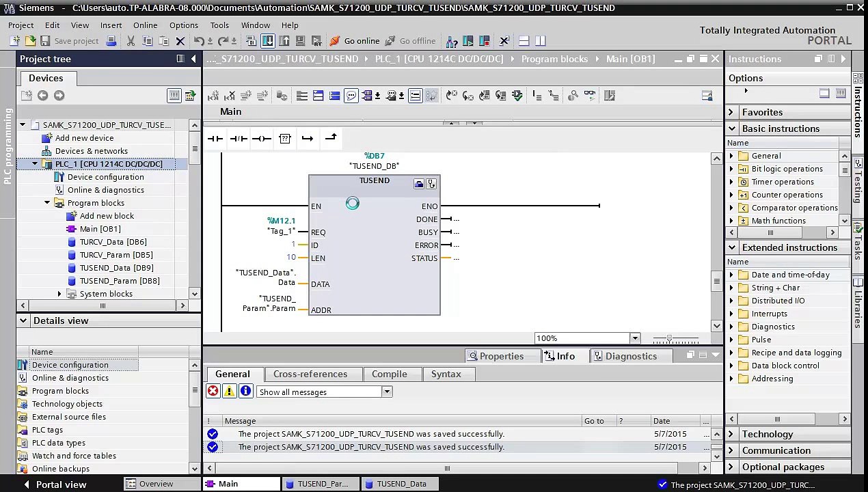Viewport: 868px width, 492px height.
Task: Collapse the Program blocks folder
Action: point(47,203)
